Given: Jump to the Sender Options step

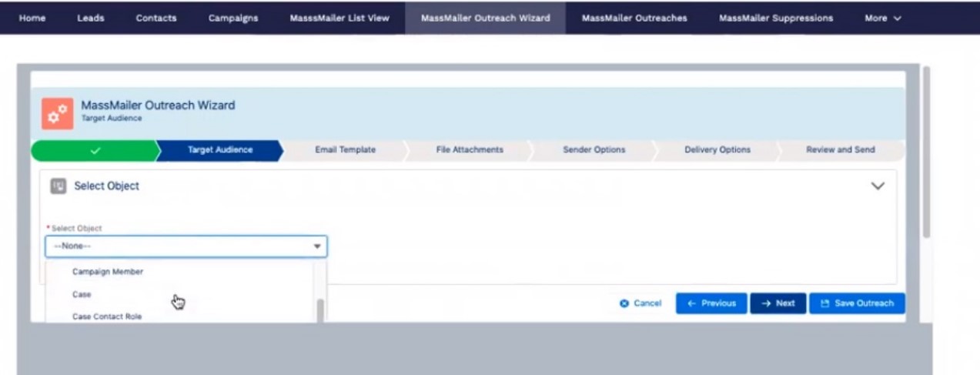Looking at the screenshot, I should pos(594,150).
